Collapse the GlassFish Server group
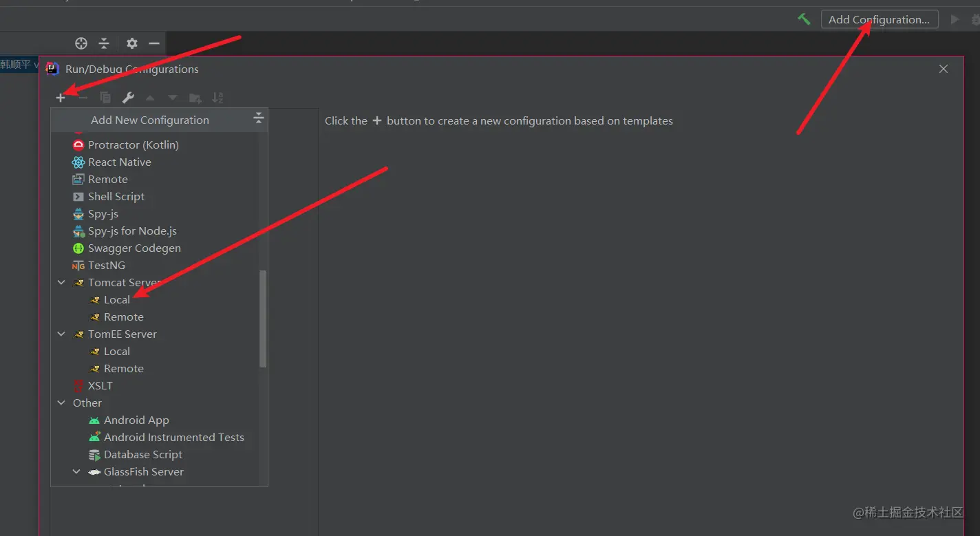 [77, 471]
